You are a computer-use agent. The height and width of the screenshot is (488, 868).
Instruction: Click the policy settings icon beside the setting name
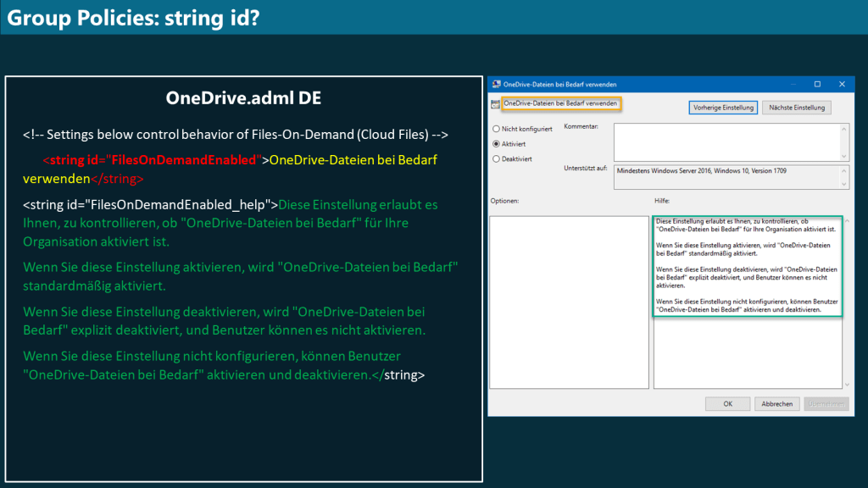(494, 103)
